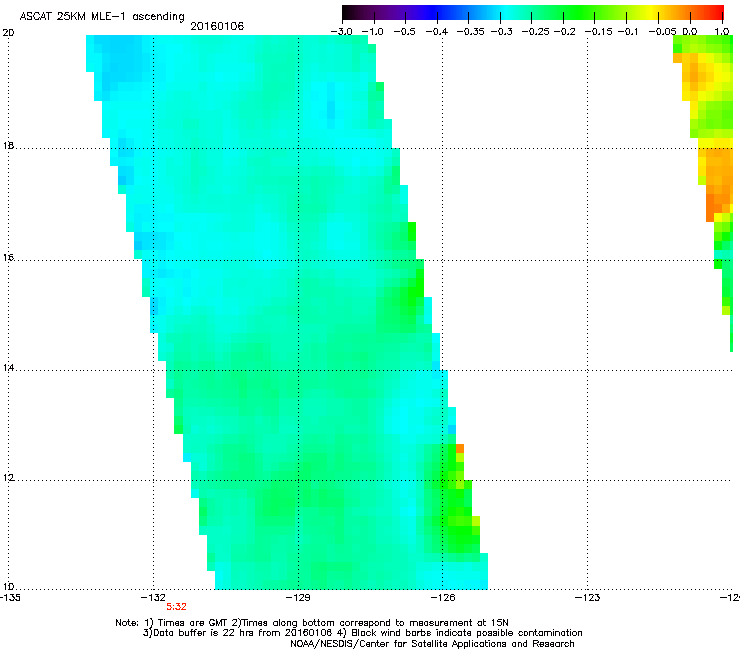Click the longitude axis label -123

click(x=588, y=597)
